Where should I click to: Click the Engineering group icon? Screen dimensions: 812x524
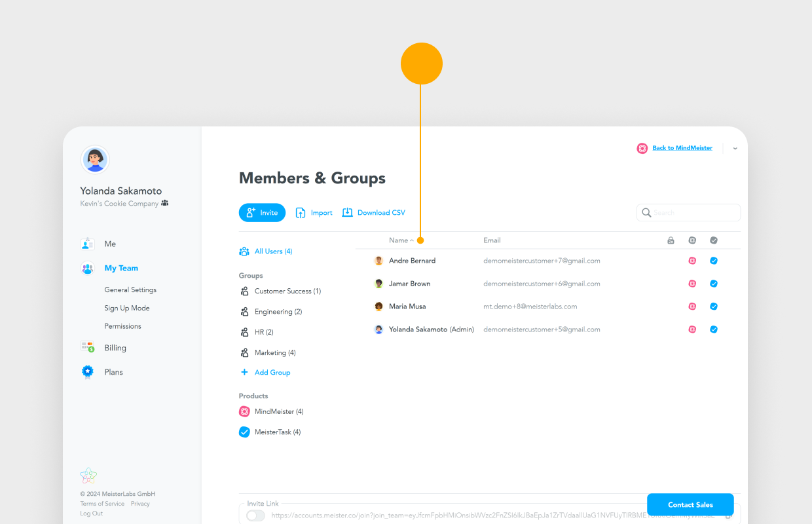pos(244,312)
